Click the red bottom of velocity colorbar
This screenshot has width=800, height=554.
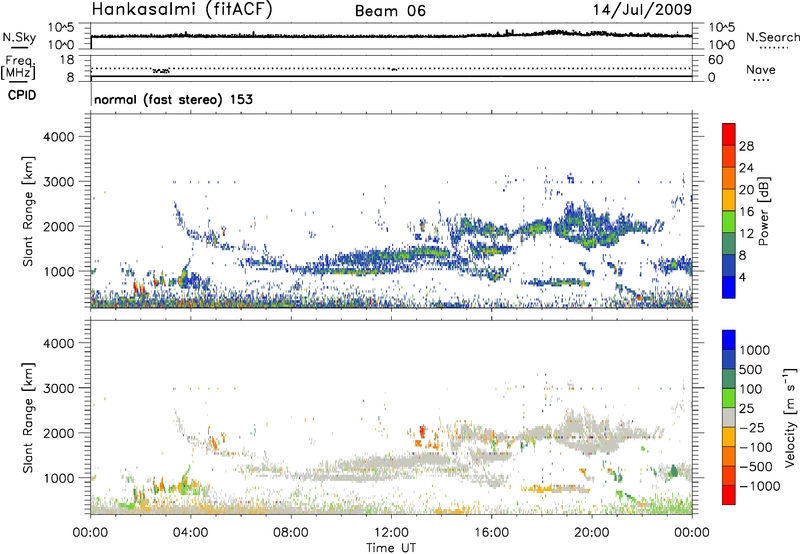click(x=729, y=495)
